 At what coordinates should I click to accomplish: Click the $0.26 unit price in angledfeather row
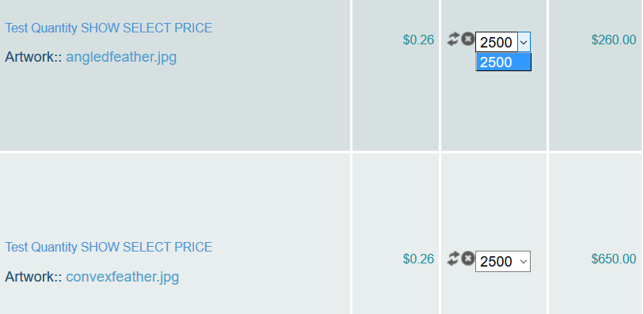point(418,40)
